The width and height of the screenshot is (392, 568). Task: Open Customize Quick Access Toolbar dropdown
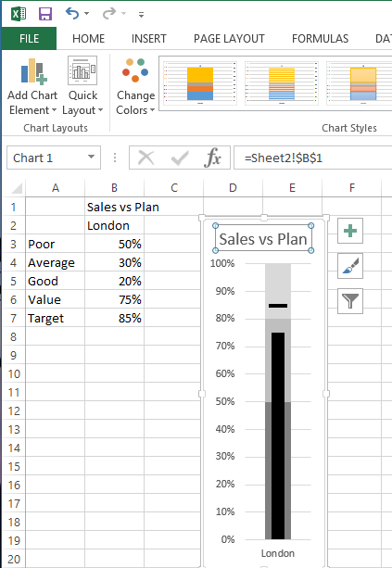[x=141, y=15]
